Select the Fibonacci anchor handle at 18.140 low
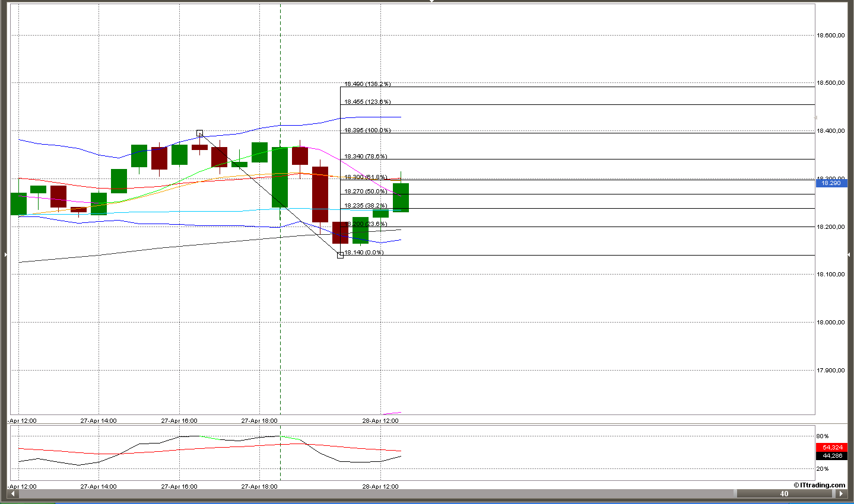 [x=340, y=255]
